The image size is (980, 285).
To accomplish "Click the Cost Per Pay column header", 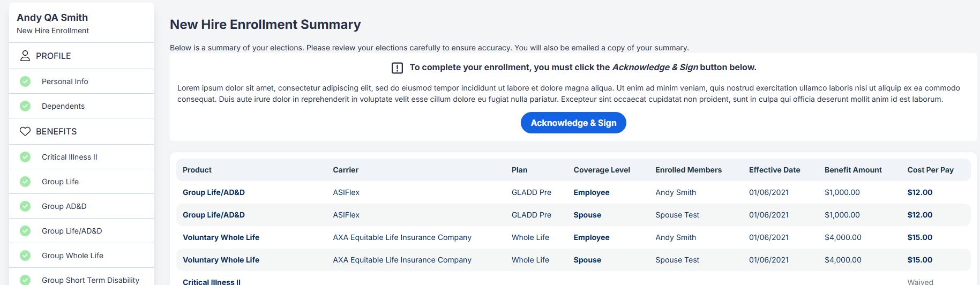I will [x=930, y=170].
